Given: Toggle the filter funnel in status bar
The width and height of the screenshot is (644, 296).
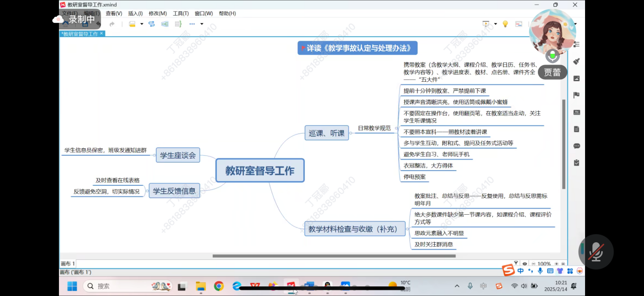Looking at the screenshot, I should pos(516,264).
